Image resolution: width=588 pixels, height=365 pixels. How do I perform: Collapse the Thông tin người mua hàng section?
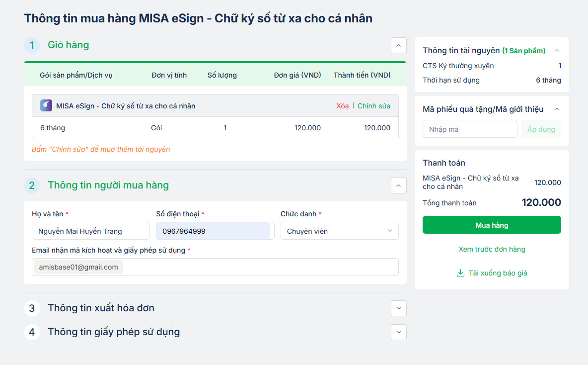398,185
